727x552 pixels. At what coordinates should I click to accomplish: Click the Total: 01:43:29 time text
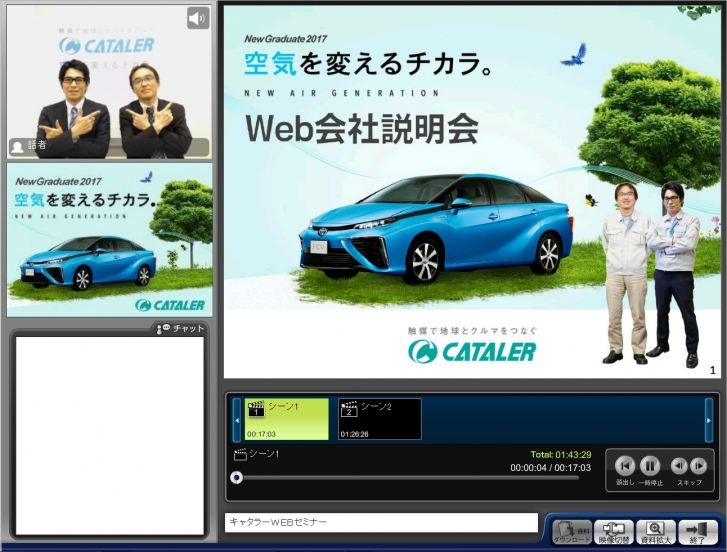click(561, 455)
